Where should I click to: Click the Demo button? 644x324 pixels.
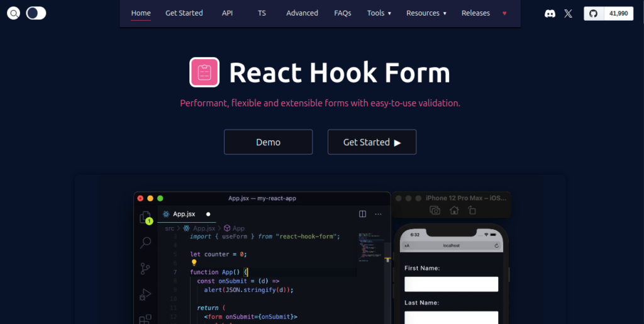[268, 142]
